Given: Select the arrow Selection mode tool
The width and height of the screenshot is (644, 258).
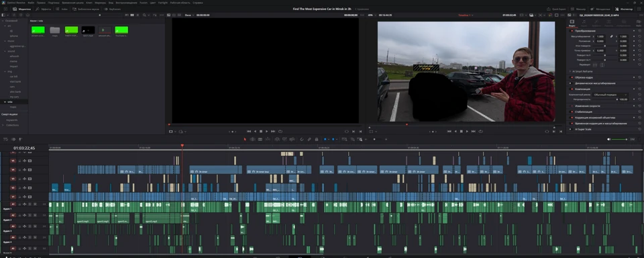Looking at the screenshot, I should 245,139.
